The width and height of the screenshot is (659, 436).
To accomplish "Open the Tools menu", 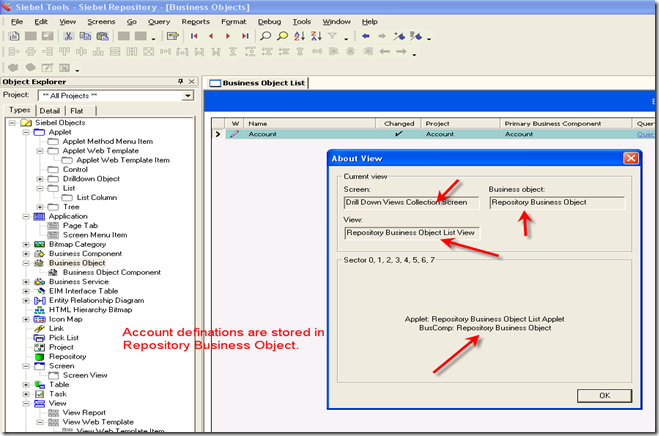I will [302, 21].
